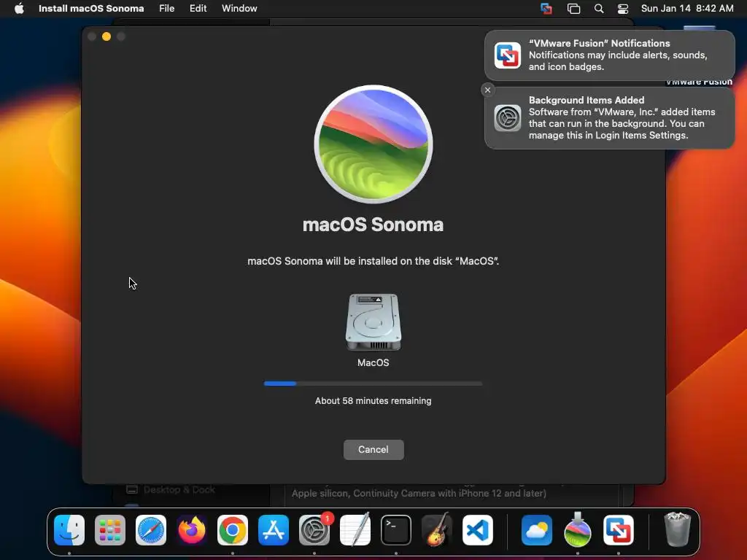Launch Safari from the Dock
This screenshot has height=560, width=747.
click(151, 530)
